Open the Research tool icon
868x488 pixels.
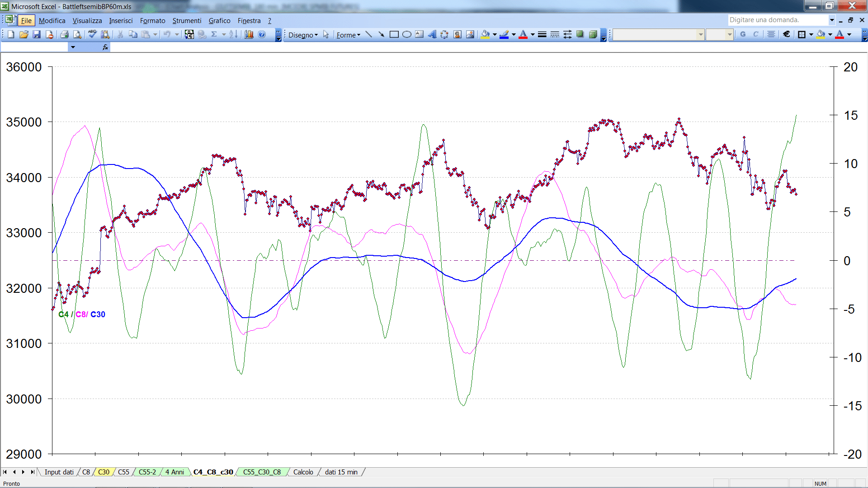pos(105,34)
